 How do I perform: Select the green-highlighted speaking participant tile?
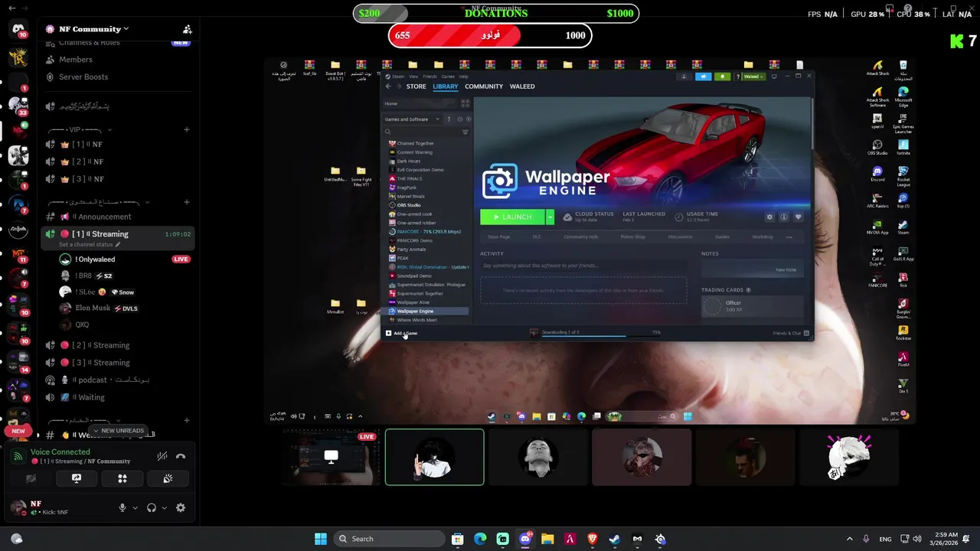coord(434,457)
